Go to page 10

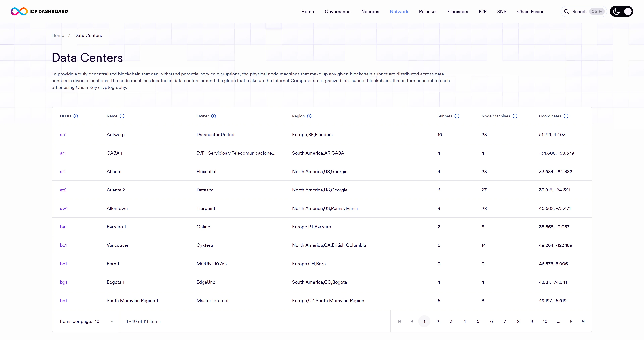pos(545,322)
